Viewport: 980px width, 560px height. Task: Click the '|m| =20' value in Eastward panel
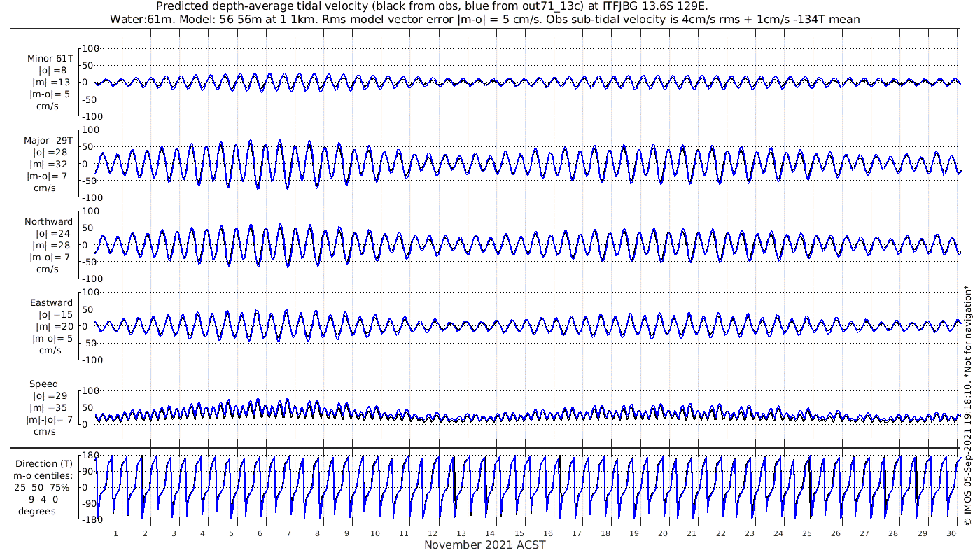tap(54, 327)
